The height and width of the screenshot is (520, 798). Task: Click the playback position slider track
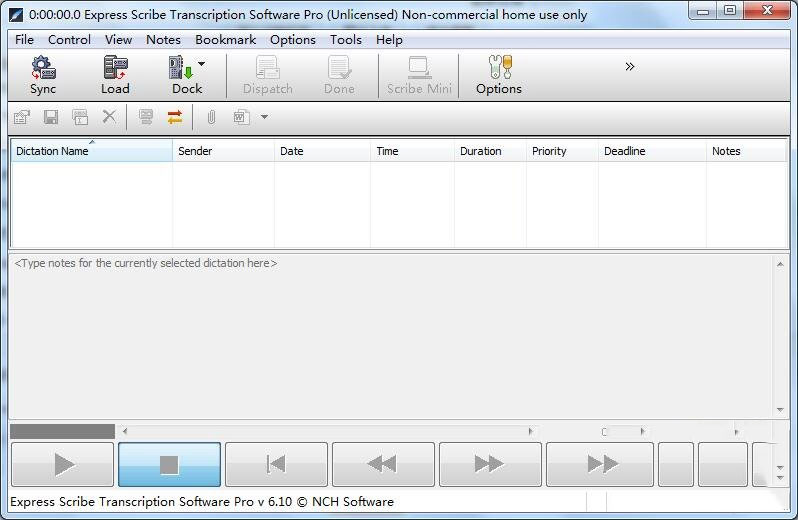[x=327, y=431]
